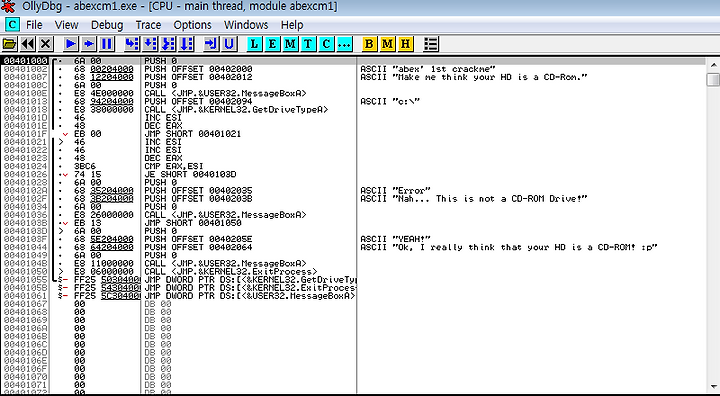Trace over with the fourth stepping icon

(186, 44)
